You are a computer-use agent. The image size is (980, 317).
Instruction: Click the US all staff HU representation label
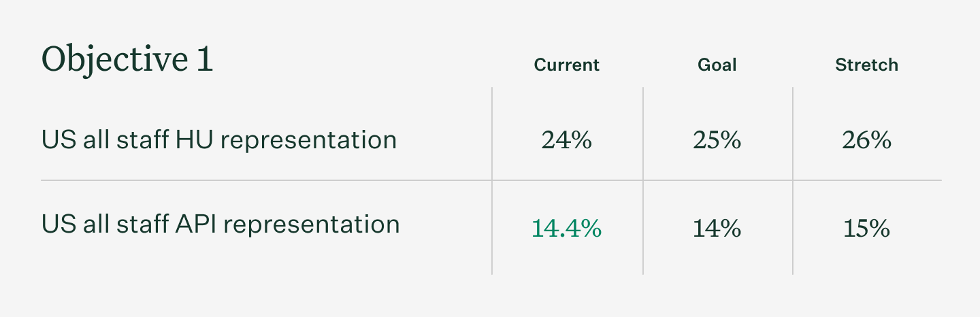218,140
